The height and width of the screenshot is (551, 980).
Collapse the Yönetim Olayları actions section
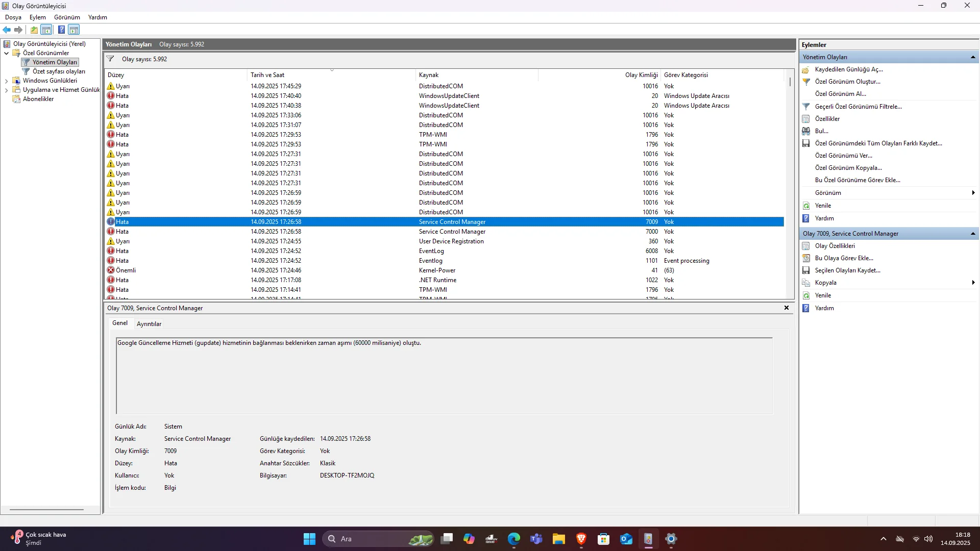point(973,57)
